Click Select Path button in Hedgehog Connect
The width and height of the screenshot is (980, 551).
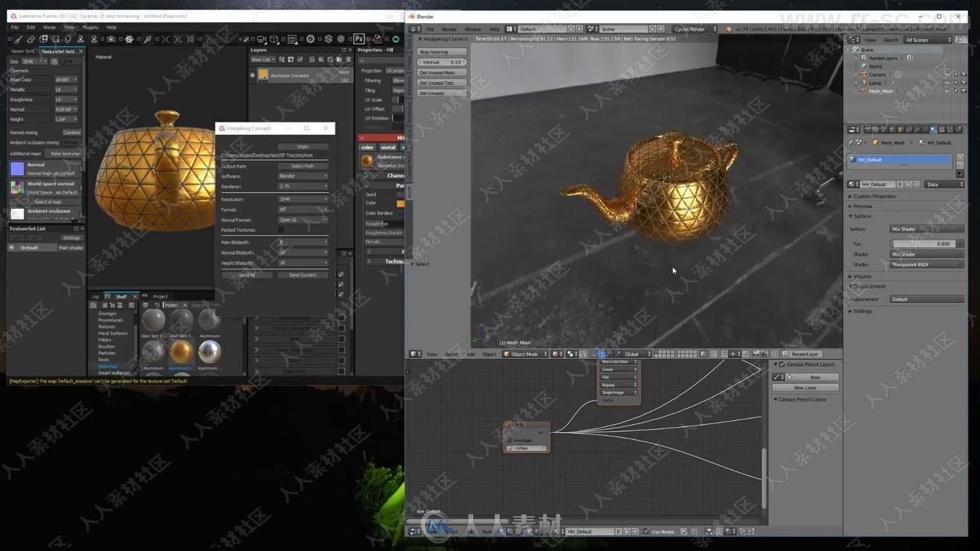click(x=302, y=166)
